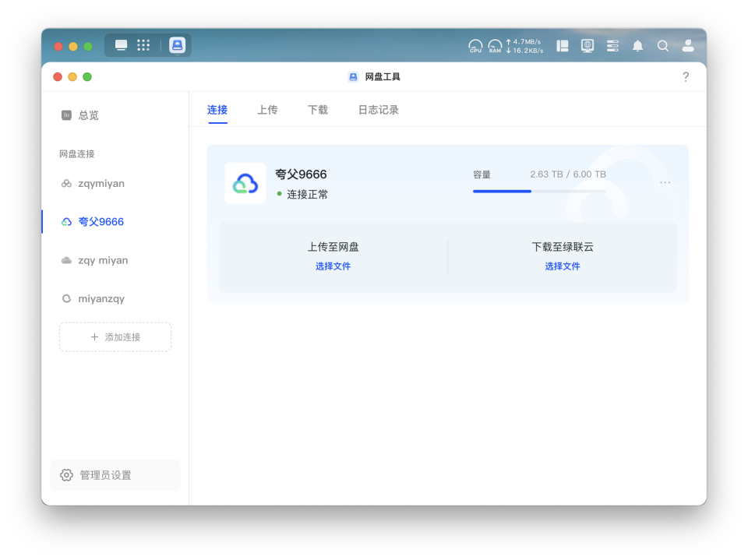Open the notifications bell
This screenshot has height=560, width=748.
[x=637, y=46]
